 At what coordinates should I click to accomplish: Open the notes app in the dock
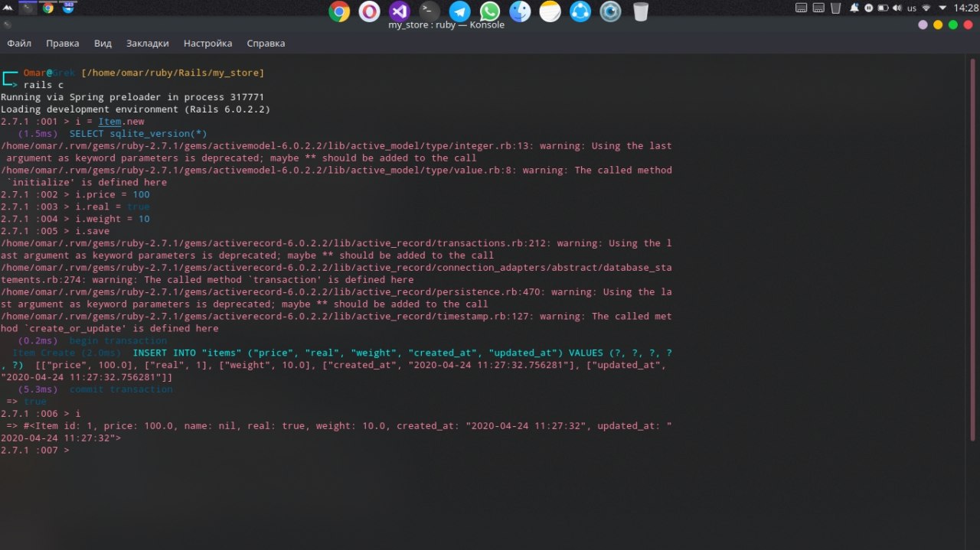click(x=550, y=11)
